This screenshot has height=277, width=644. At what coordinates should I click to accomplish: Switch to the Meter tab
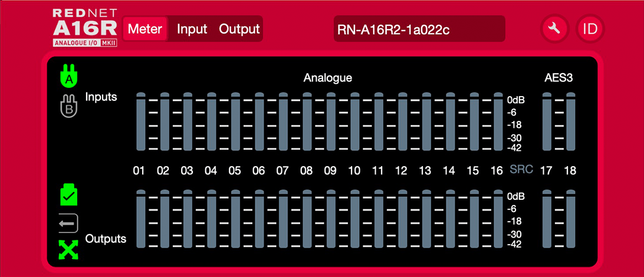coord(145,29)
